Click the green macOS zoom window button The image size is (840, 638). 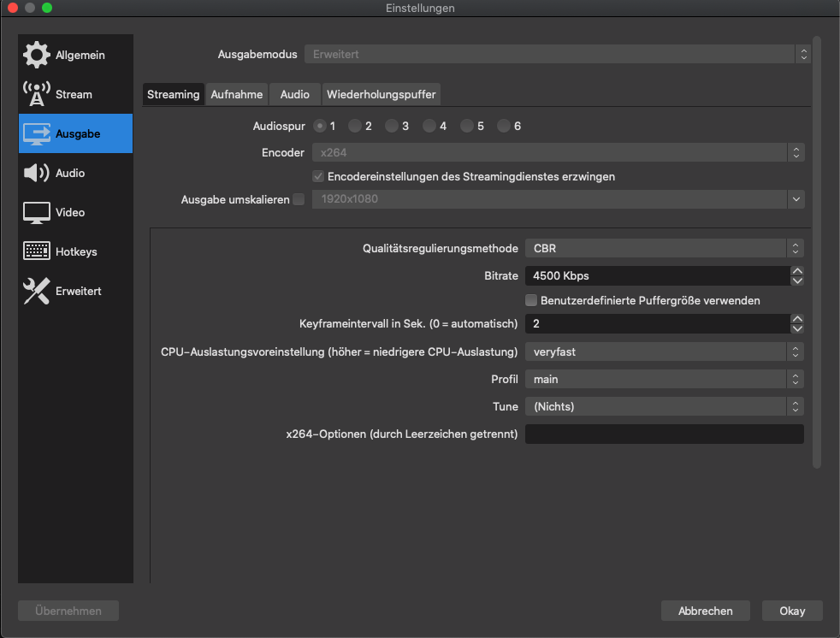[47, 8]
